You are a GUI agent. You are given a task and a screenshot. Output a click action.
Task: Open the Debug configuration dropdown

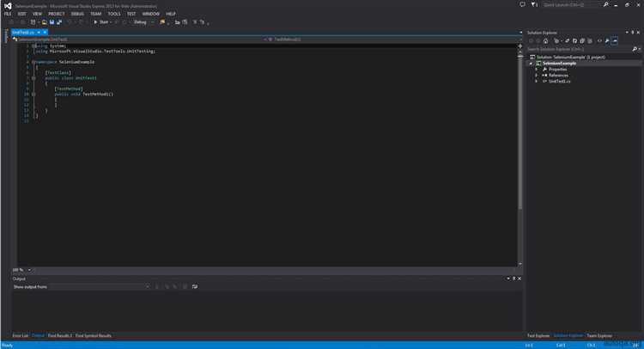point(143,21)
